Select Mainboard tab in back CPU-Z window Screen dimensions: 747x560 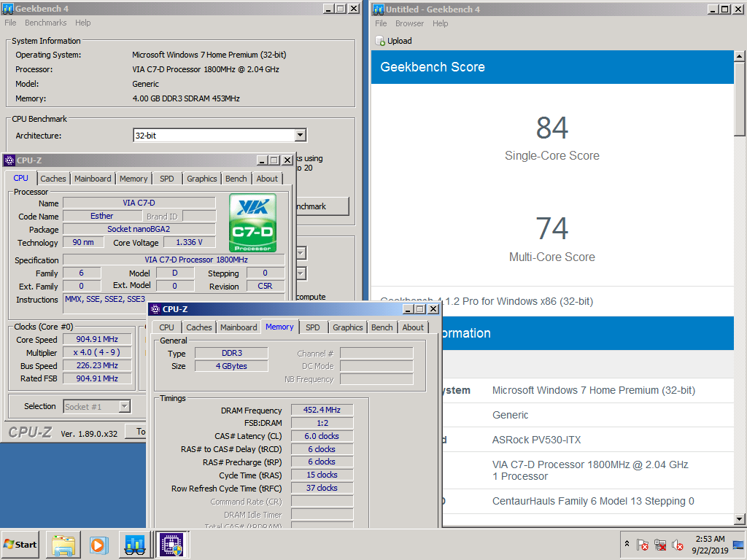pyautogui.click(x=93, y=179)
